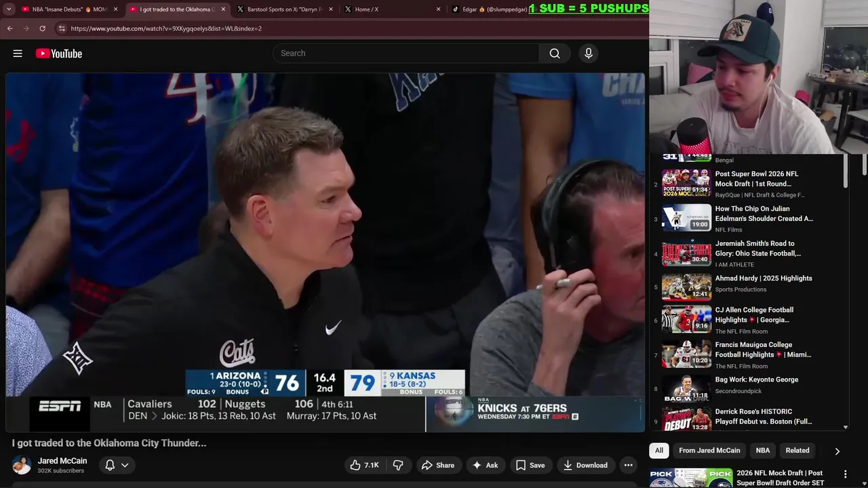Click the video player to pause
Viewport: 868px width, 488px height.
[x=325, y=252]
